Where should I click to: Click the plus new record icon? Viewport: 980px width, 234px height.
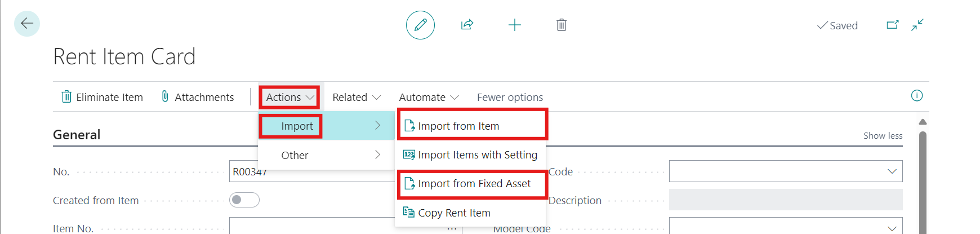coord(514,25)
